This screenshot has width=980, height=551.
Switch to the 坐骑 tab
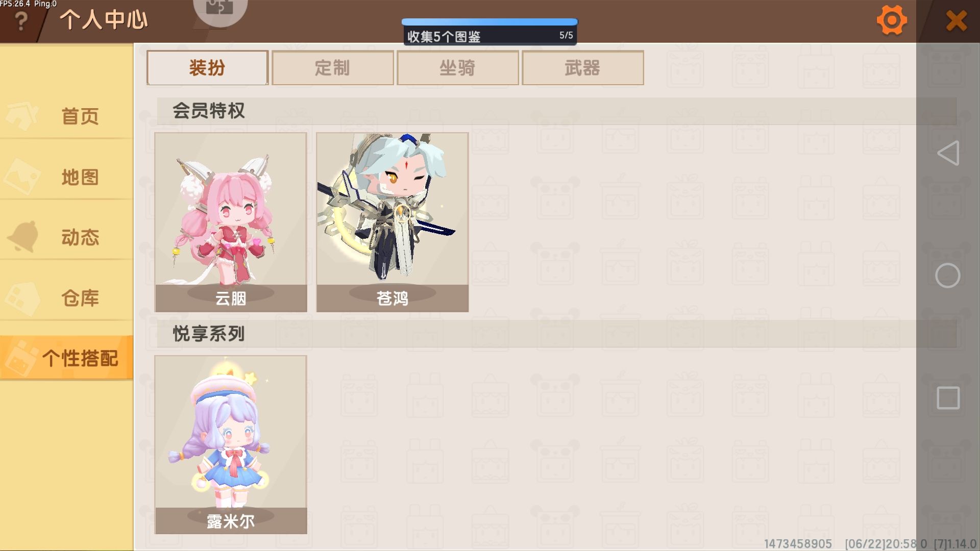tap(458, 68)
